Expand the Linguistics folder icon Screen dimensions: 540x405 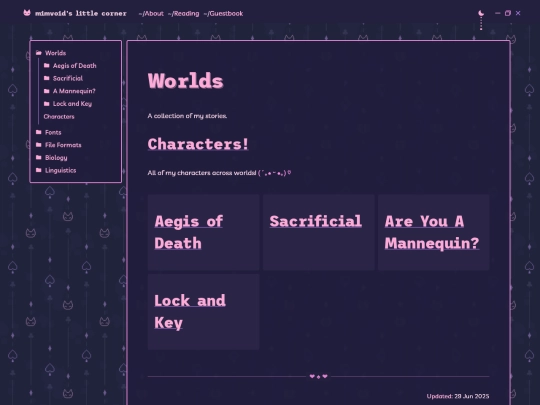pos(39,170)
